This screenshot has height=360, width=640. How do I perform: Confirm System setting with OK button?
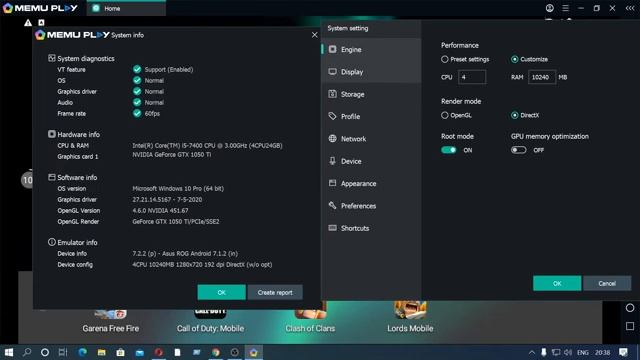[x=557, y=283]
